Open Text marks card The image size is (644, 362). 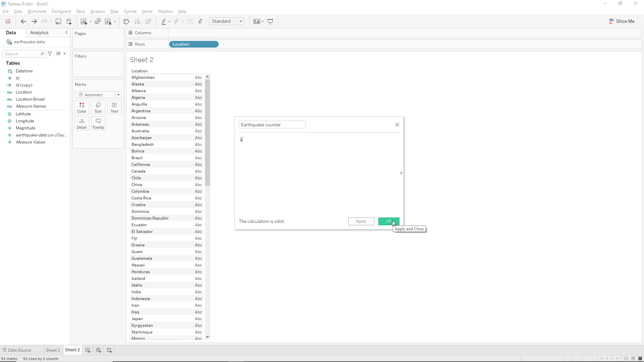[x=114, y=108]
